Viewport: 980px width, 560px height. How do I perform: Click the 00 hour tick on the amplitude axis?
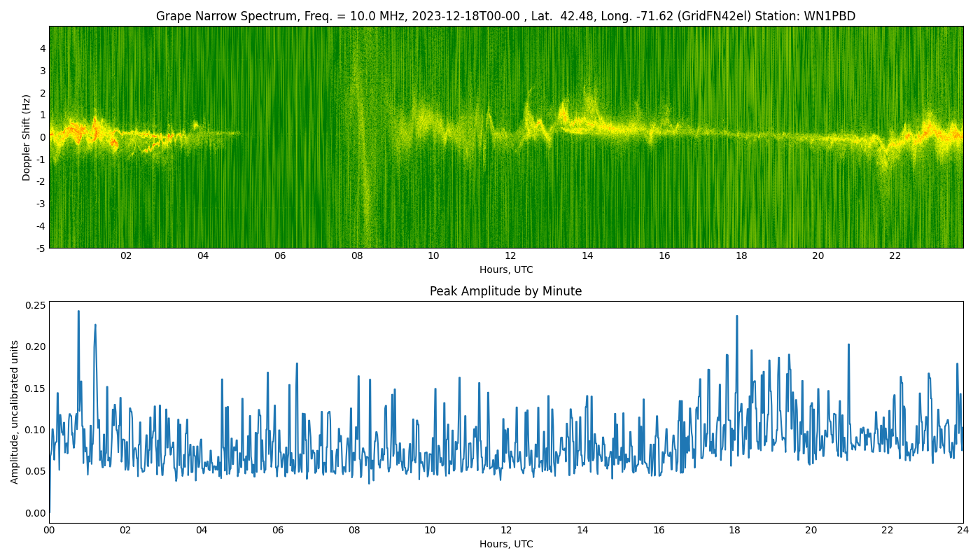click(x=49, y=531)
